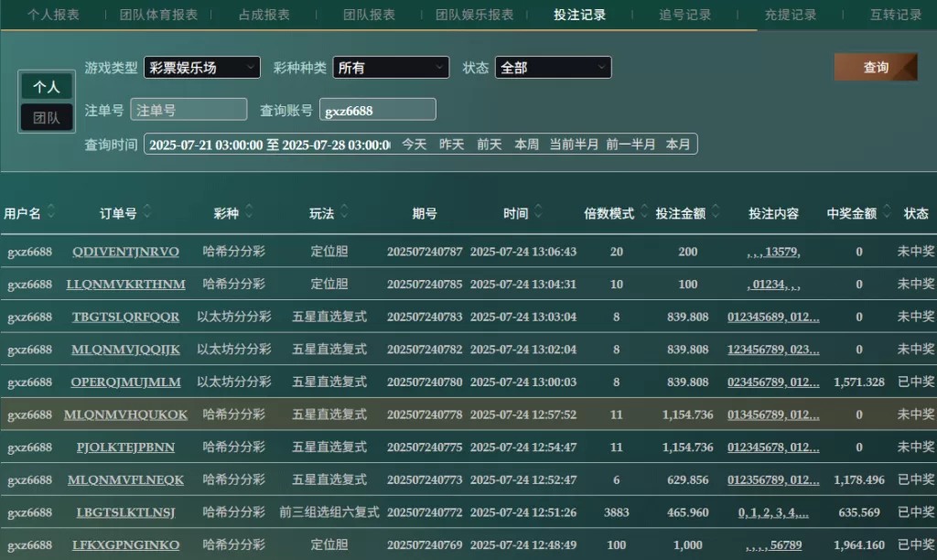937x560 pixels.
Task: Switch to 团队 view toggle
Action: (47, 117)
